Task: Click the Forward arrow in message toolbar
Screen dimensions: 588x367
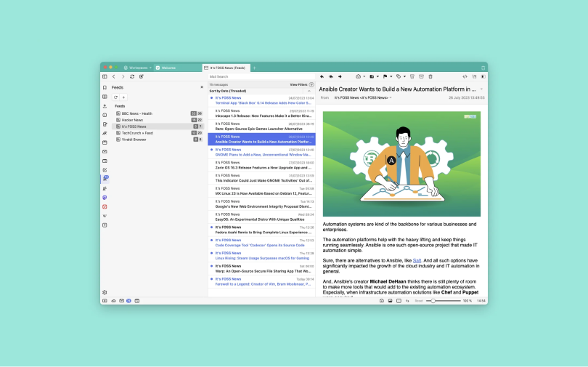Action: [x=339, y=76]
